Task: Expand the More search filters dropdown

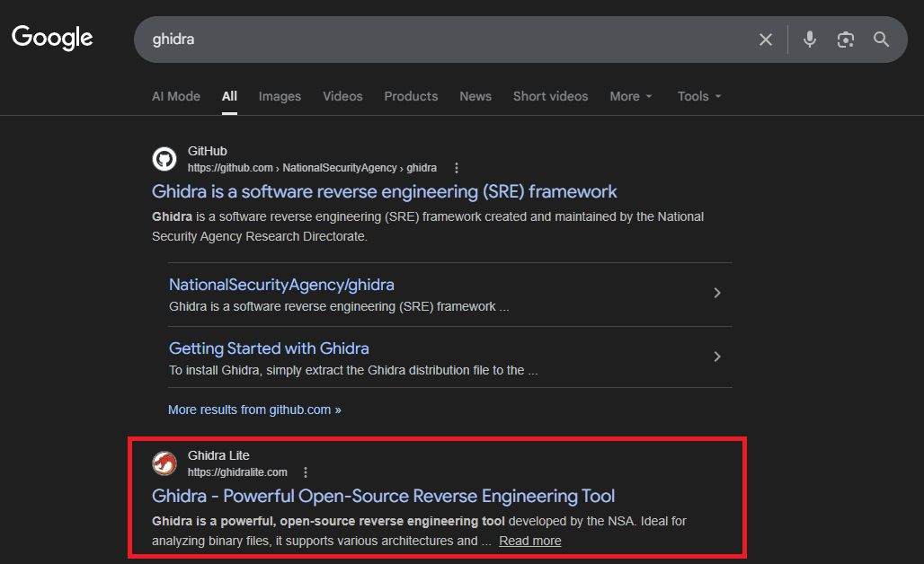Action: tap(631, 96)
